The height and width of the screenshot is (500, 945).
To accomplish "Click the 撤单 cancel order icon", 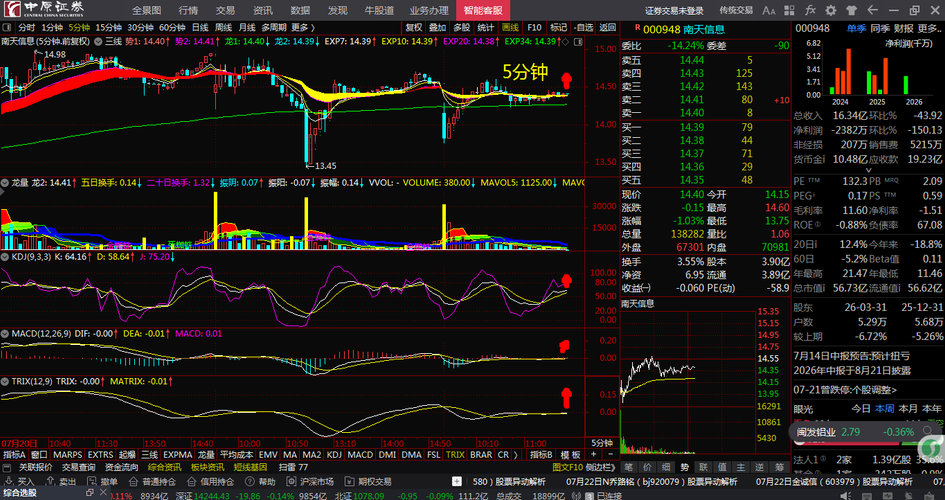I will pos(92,481).
